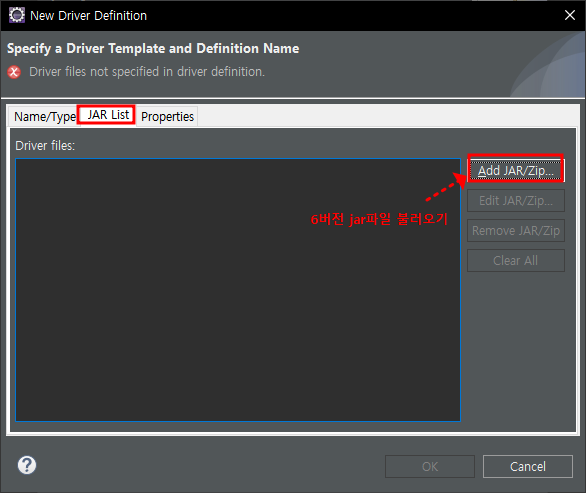Open help via the question mark icon
Viewport: 586px width, 493px height.
pos(27,465)
